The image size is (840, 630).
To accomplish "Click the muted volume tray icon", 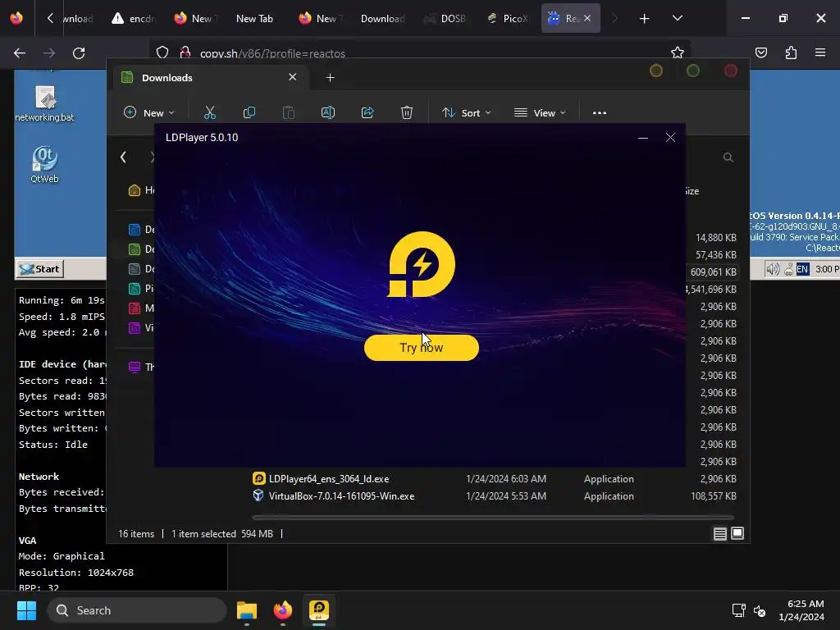I will click(x=760, y=610).
